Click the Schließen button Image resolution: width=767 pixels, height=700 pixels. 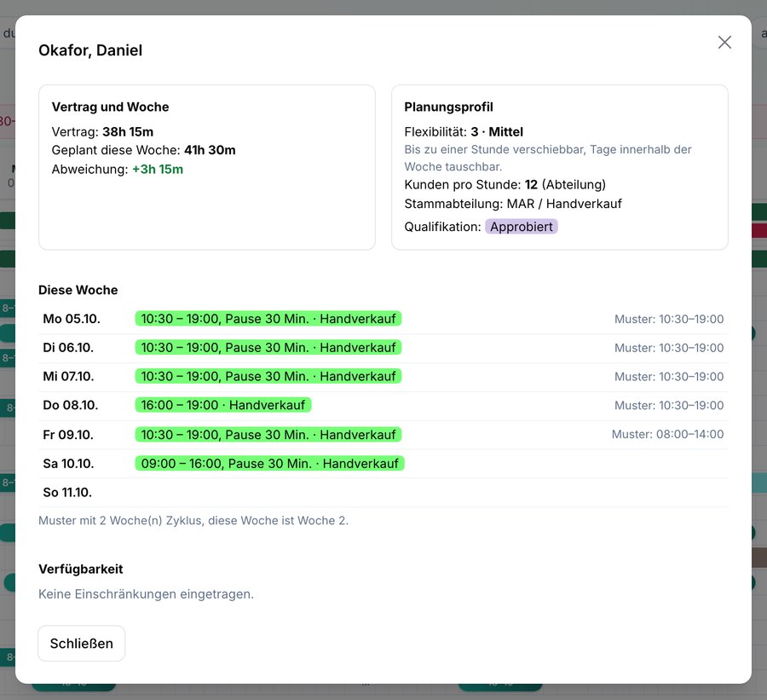pos(82,643)
